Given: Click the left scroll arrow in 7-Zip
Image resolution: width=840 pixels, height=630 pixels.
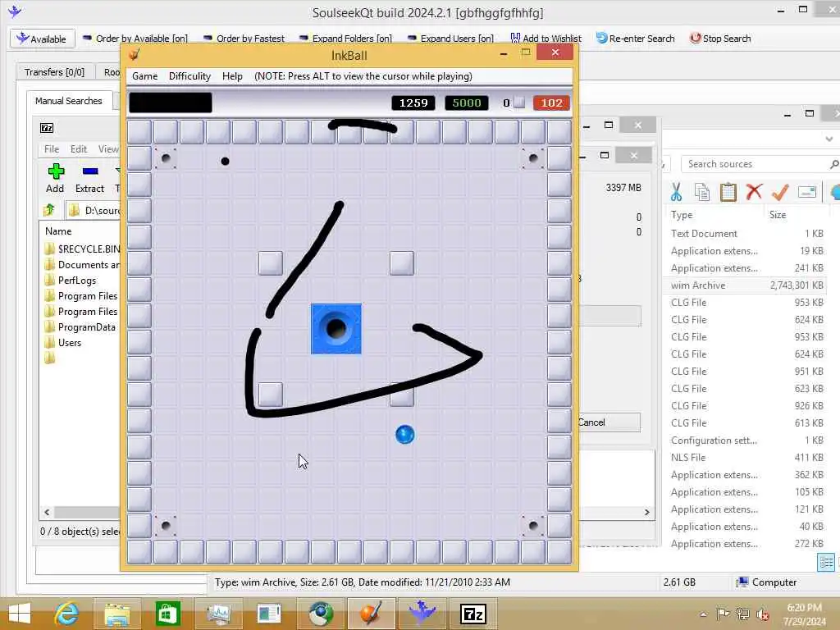Looking at the screenshot, I should point(47,512).
